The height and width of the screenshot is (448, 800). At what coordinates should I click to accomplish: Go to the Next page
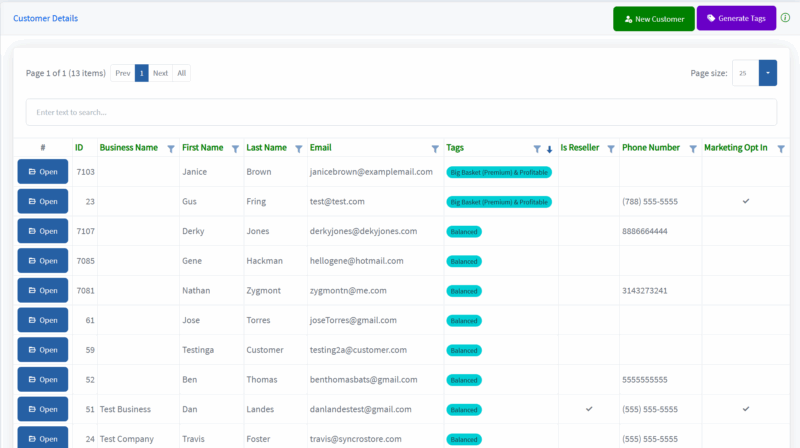[160, 73]
